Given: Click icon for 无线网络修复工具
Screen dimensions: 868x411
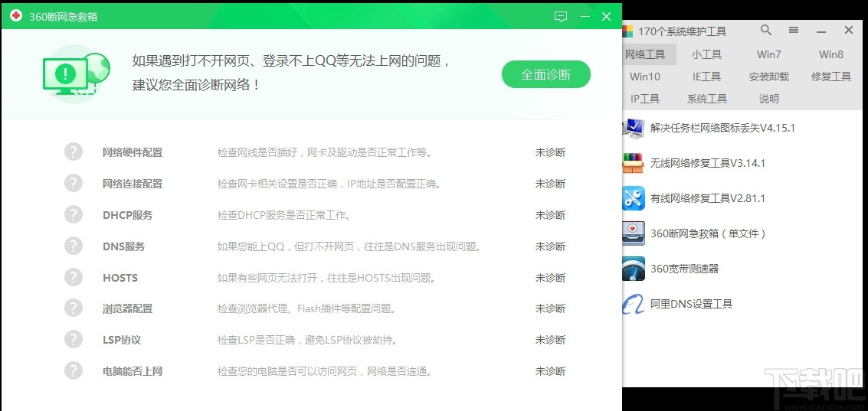Looking at the screenshot, I should [634, 163].
